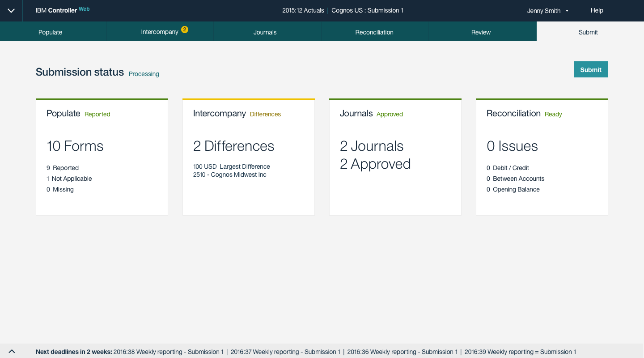Collapse the deadlines bar with up chevron
The height and width of the screenshot is (358, 644).
(x=12, y=352)
